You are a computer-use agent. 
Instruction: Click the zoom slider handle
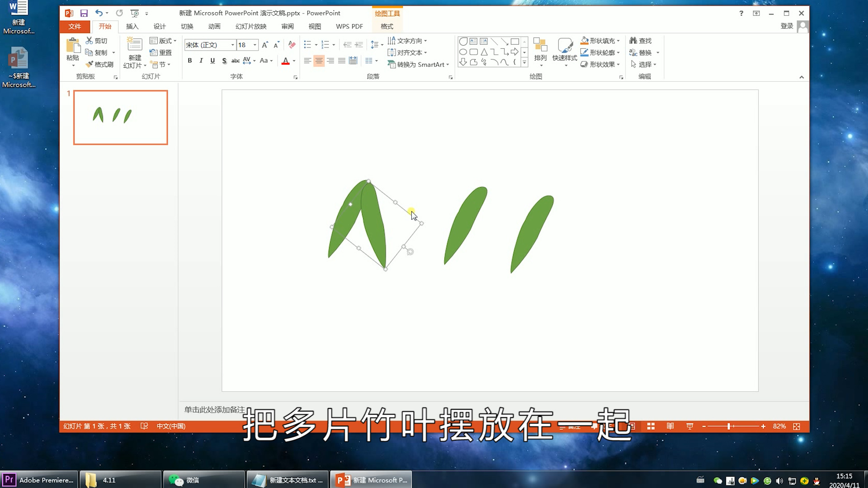pos(729,426)
